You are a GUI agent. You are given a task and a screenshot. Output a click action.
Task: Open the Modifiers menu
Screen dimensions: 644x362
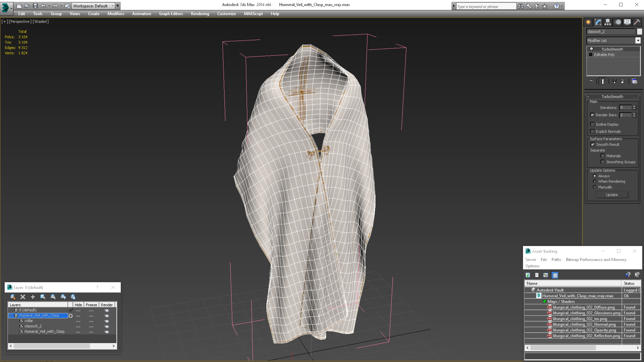coord(116,14)
